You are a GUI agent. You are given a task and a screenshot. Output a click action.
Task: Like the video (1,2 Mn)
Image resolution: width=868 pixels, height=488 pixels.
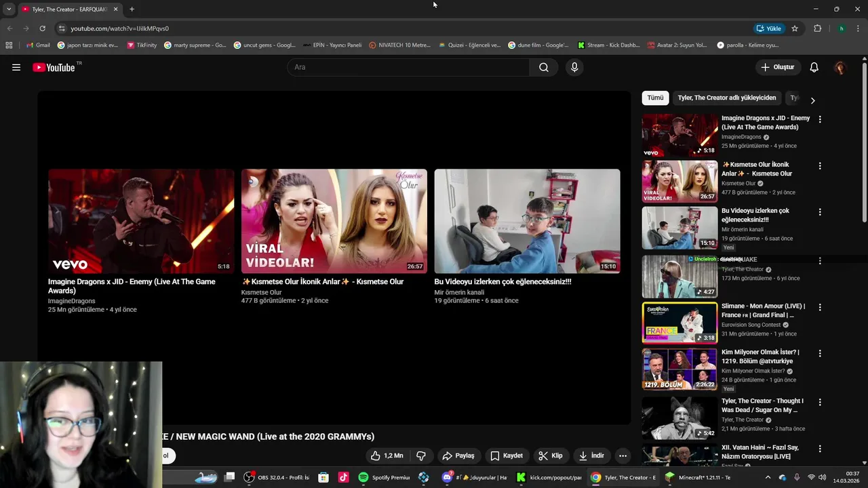pos(387,455)
